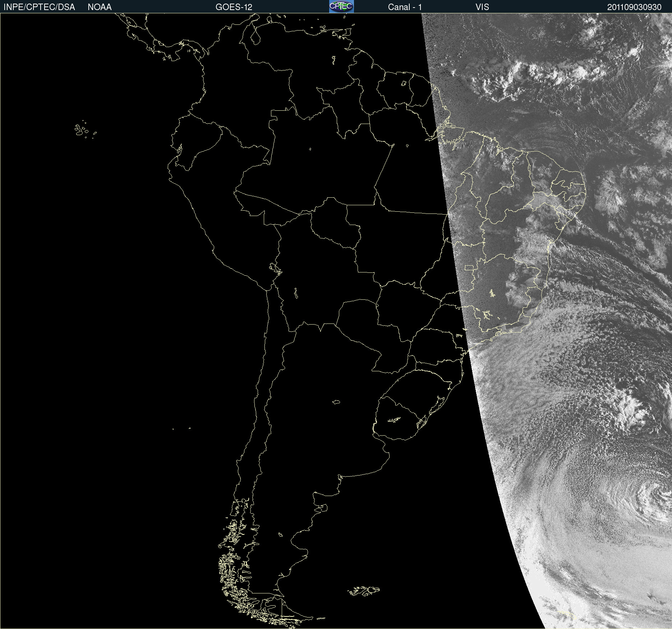
Task: Click the GOES-12 satellite name
Action: (x=234, y=7)
